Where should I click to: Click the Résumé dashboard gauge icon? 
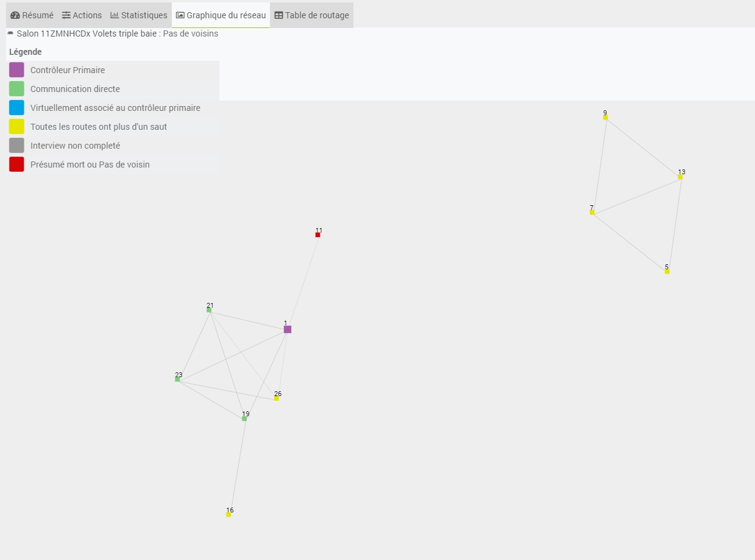coord(15,15)
